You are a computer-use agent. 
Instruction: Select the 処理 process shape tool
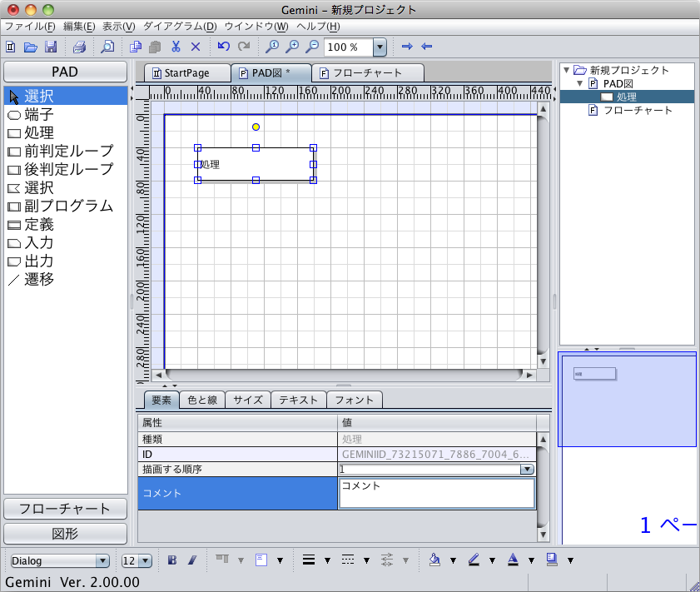coord(66,133)
